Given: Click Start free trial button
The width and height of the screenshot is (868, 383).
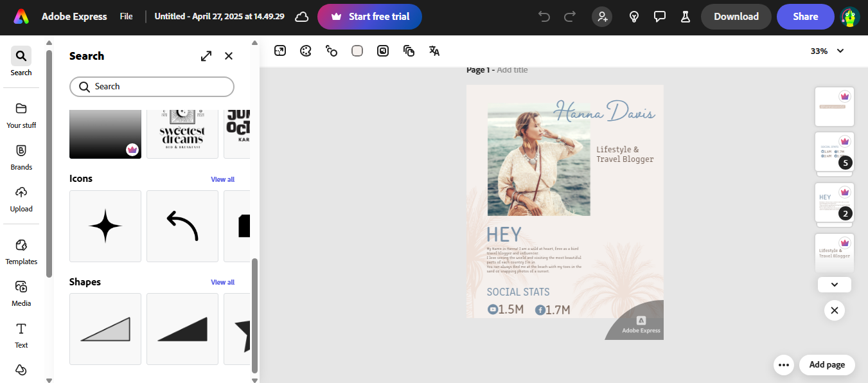Looking at the screenshot, I should [369, 17].
